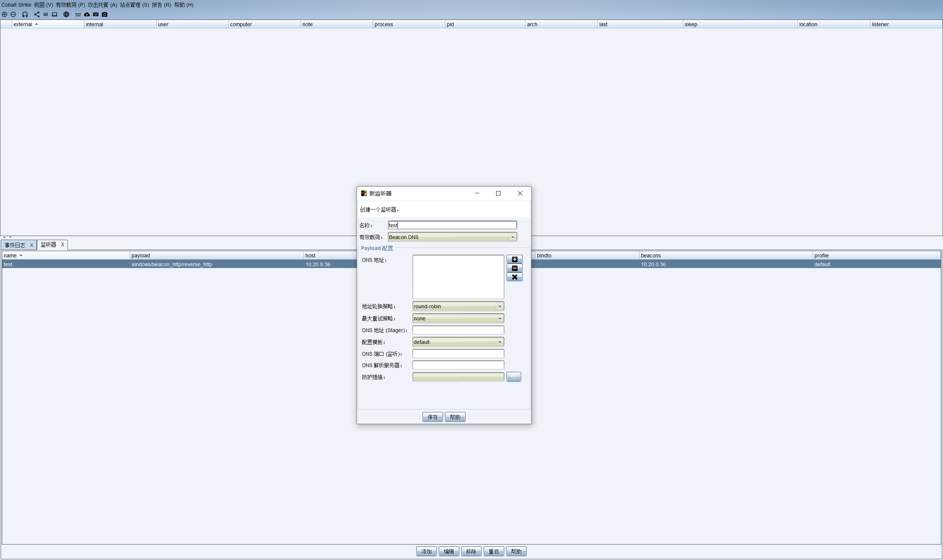Switch to the 事件日志 tab
Screen dimensions: 943x560
15,245
